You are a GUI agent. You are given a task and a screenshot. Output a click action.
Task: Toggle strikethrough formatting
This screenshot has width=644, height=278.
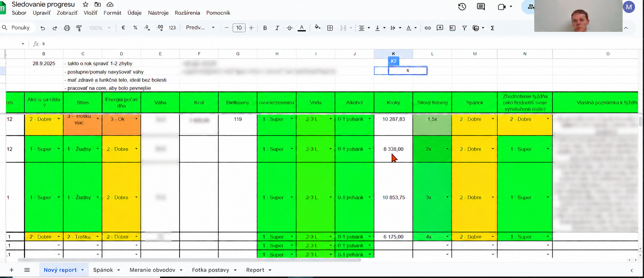tap(290, 28)
